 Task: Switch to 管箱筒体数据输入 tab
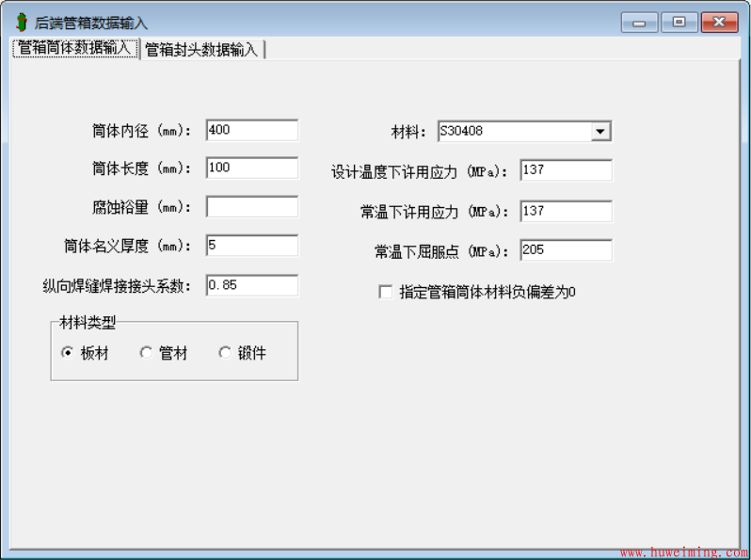[74, 48]
